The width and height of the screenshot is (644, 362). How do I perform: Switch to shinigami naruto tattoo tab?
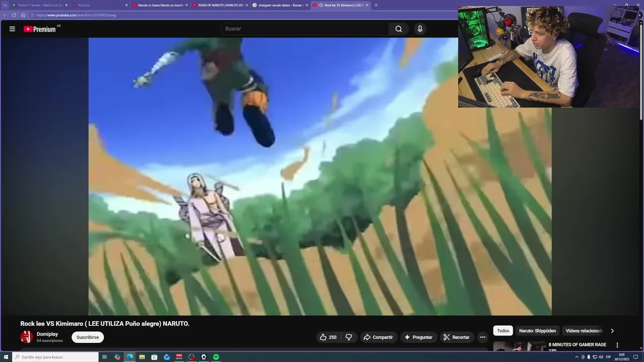point(280,5)
